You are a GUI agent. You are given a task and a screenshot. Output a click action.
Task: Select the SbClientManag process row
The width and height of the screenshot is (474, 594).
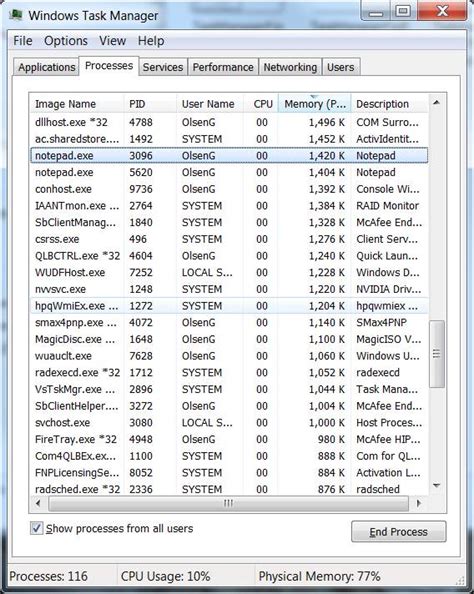(x=229, y=222)
